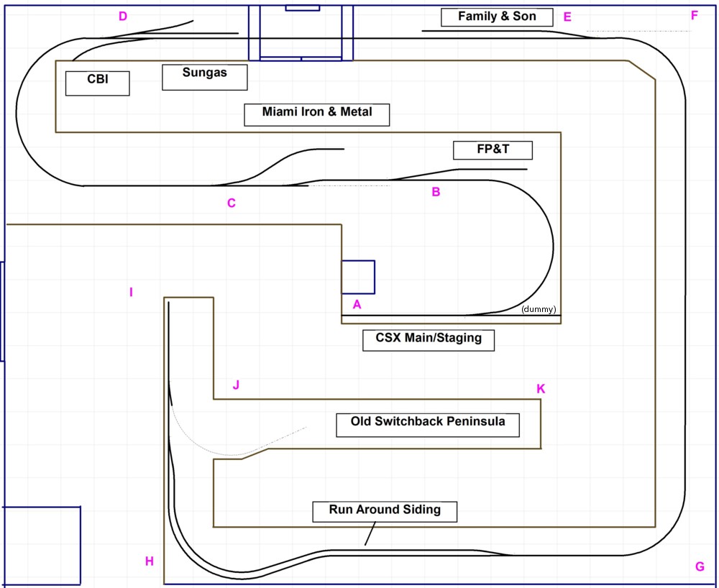Click the Family & Son label
This screenshot has width=719, height=588.
[497, 17]
